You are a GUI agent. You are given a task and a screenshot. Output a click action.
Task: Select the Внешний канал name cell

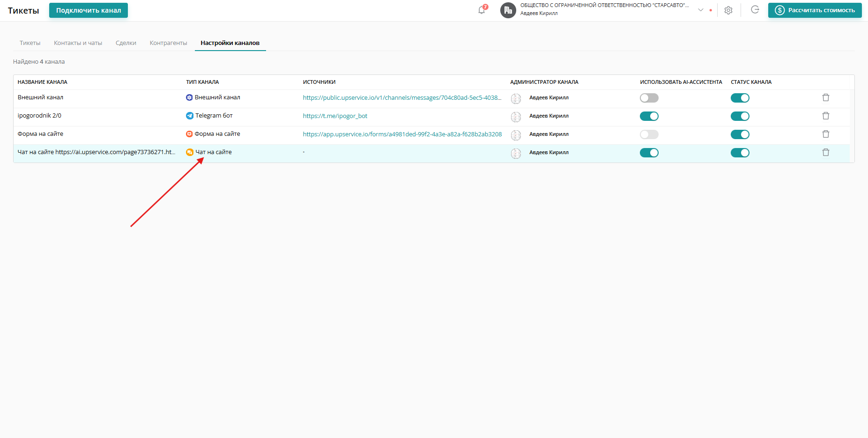40,97
